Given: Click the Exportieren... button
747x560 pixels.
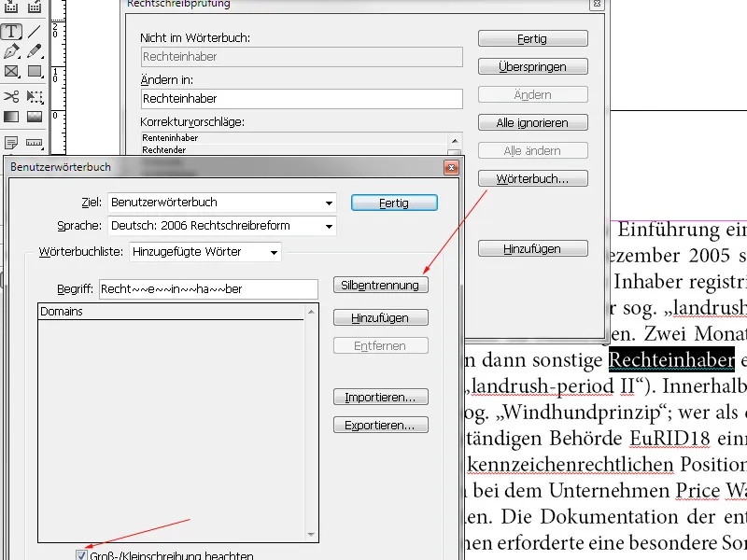Looking at the screenshot, I should click(381, 426).
